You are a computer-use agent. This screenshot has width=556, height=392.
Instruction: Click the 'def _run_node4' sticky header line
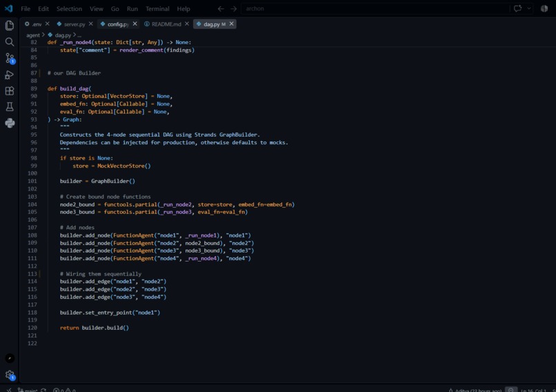tap(119, 42)
